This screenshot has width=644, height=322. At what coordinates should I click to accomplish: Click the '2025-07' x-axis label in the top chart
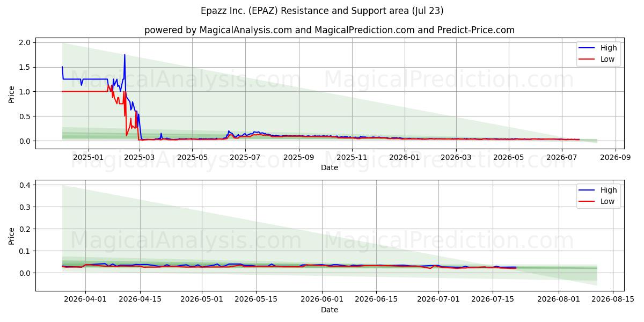point(245,157)
